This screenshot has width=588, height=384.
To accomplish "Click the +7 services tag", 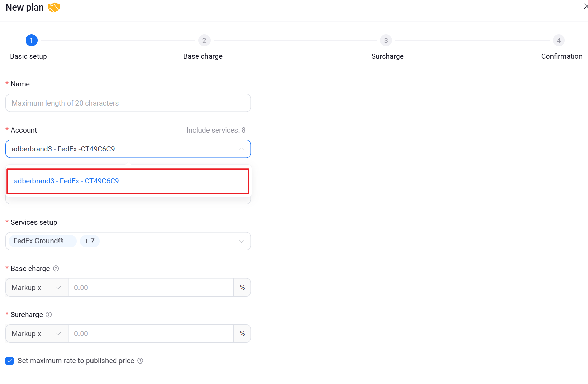I will 89,241.
